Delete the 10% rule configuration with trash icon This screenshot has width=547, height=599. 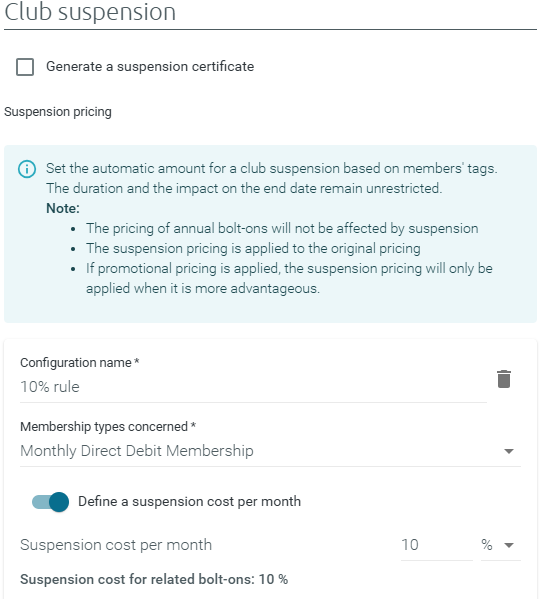coord(504,379)
